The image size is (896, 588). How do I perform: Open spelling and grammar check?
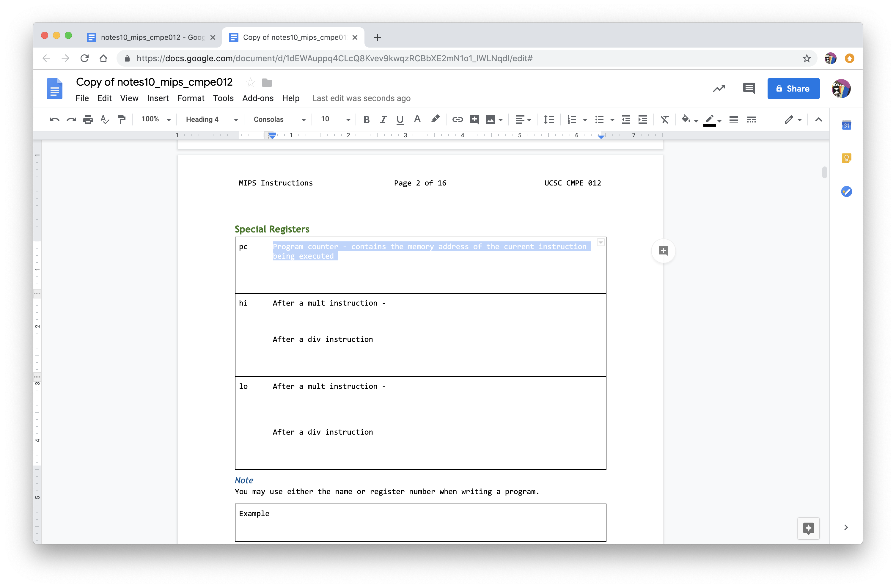tap(105, 119)
